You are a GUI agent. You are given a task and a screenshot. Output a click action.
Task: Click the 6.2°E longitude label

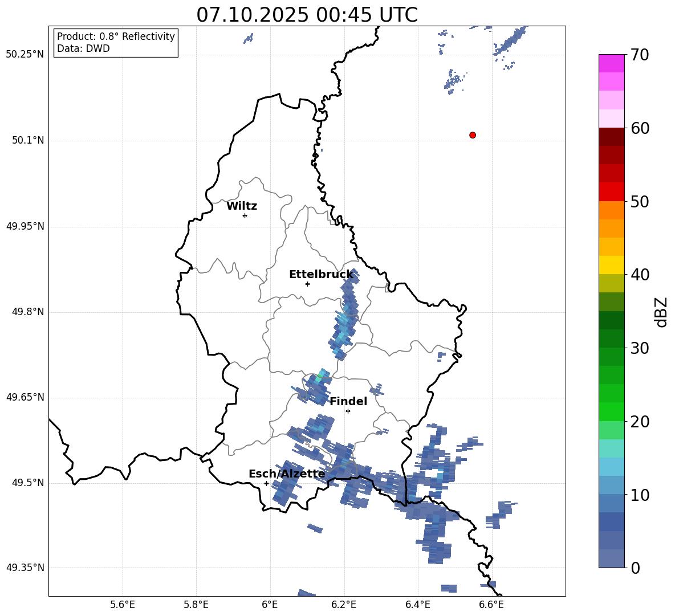[x=344, y=605]
